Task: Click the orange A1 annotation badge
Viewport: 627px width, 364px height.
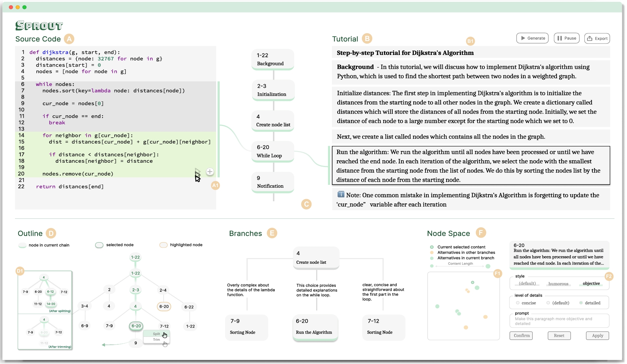Action: point(215,186)
